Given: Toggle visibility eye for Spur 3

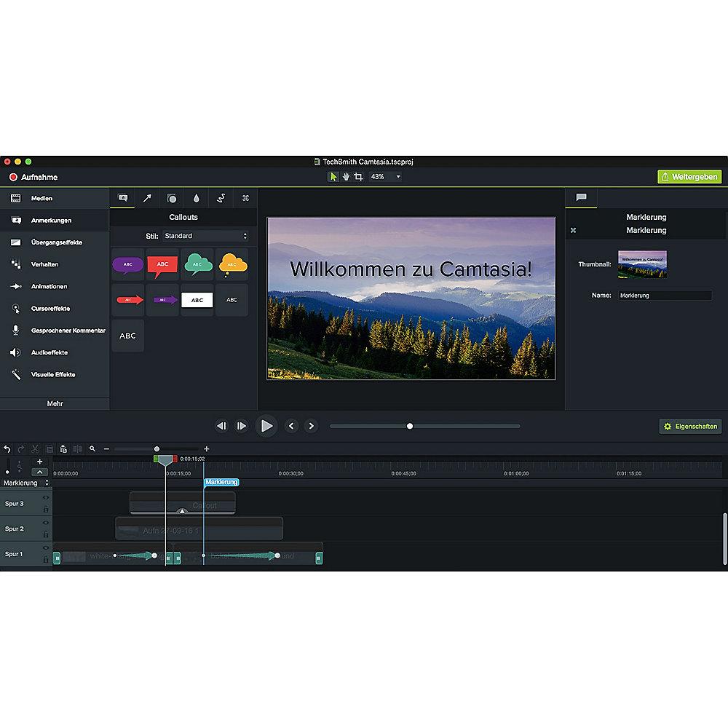Looking at the screenshot, I should coord(45,498).
